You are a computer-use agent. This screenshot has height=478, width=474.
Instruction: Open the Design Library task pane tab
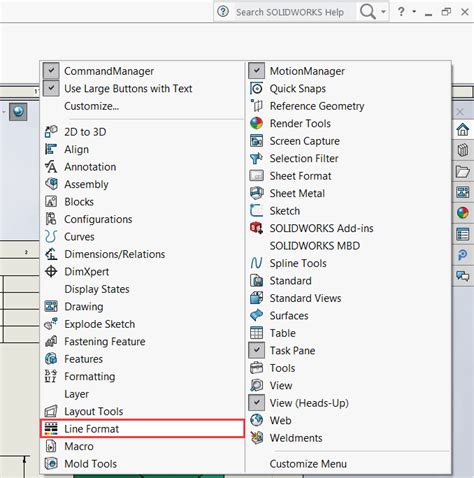463,150
